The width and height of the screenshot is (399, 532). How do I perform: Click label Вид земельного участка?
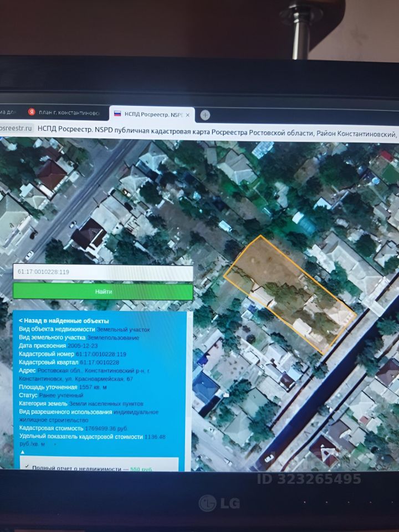pyautogui.click(x=52, y=337)
